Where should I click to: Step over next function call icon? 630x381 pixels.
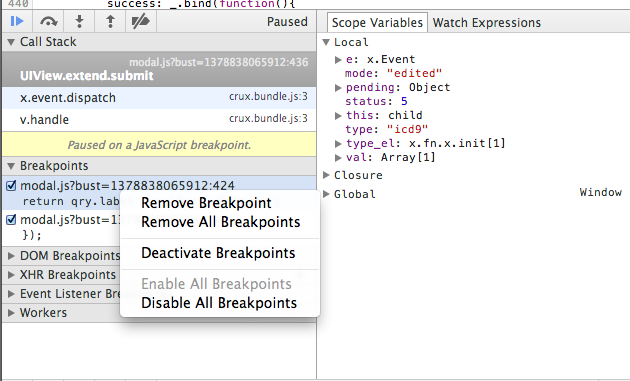point(49,21)
